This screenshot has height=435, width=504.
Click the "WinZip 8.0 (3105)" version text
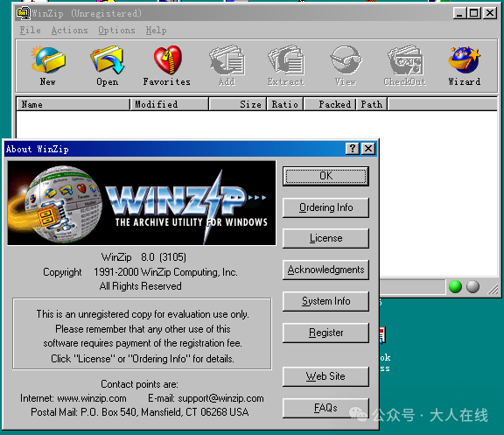[143, 257]
